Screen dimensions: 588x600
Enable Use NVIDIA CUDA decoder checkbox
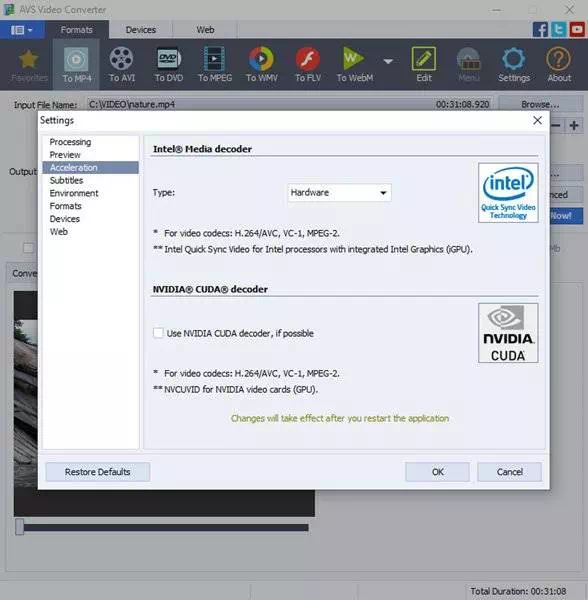[158, 333]
